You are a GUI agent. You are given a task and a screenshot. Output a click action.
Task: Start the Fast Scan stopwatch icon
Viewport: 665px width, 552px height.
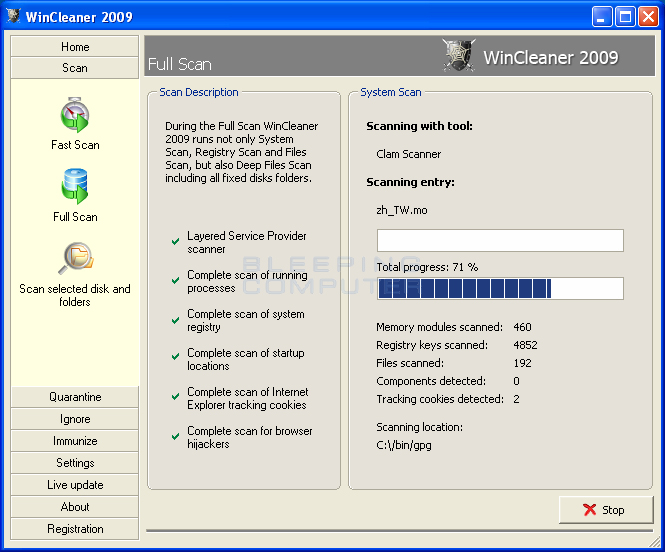pos(75,115)
